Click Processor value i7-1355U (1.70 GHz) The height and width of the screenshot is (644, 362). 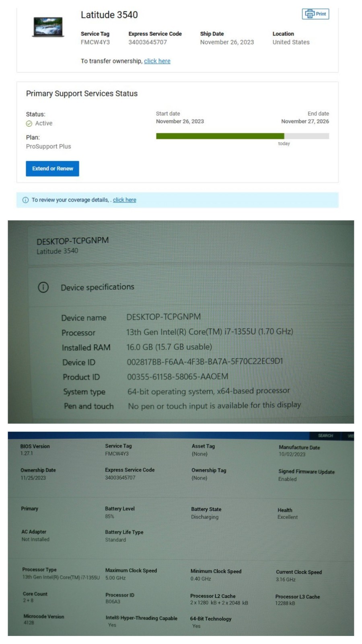210,332
